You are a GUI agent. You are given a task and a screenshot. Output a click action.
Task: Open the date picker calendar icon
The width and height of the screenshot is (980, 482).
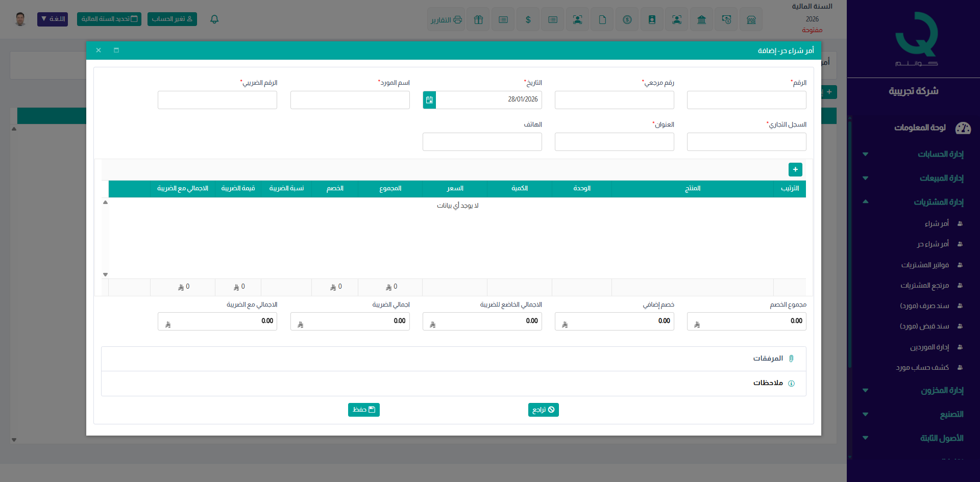(x=429, y=100)
